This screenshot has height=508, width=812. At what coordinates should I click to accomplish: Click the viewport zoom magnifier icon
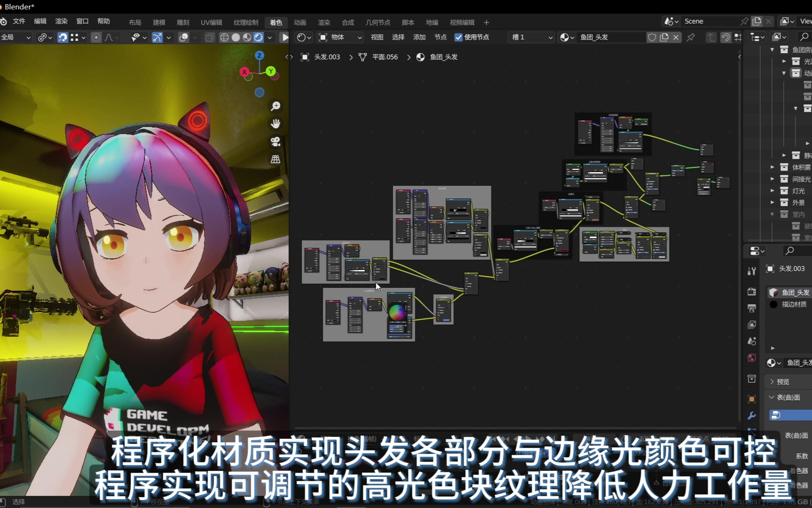click(x=275, y=106)
